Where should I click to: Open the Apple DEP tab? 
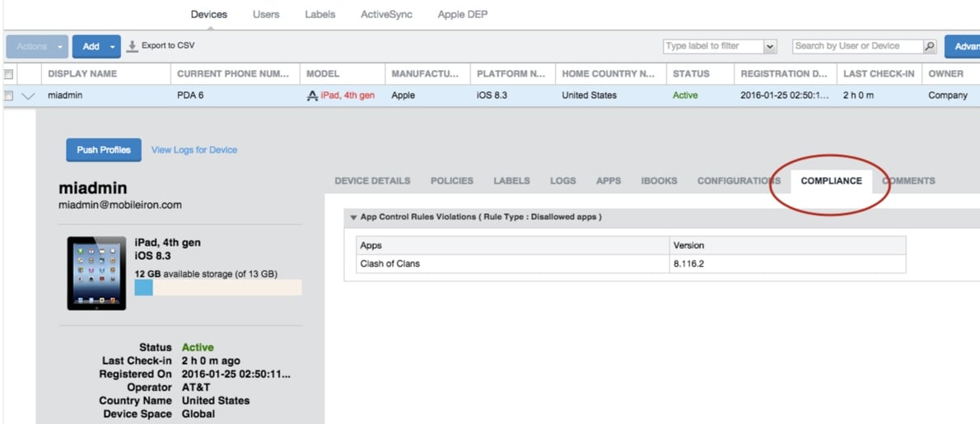coord(463,14)
